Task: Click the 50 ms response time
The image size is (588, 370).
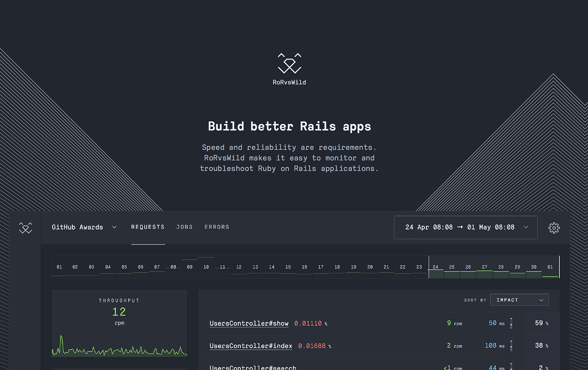Action: (x=496, y=323)
